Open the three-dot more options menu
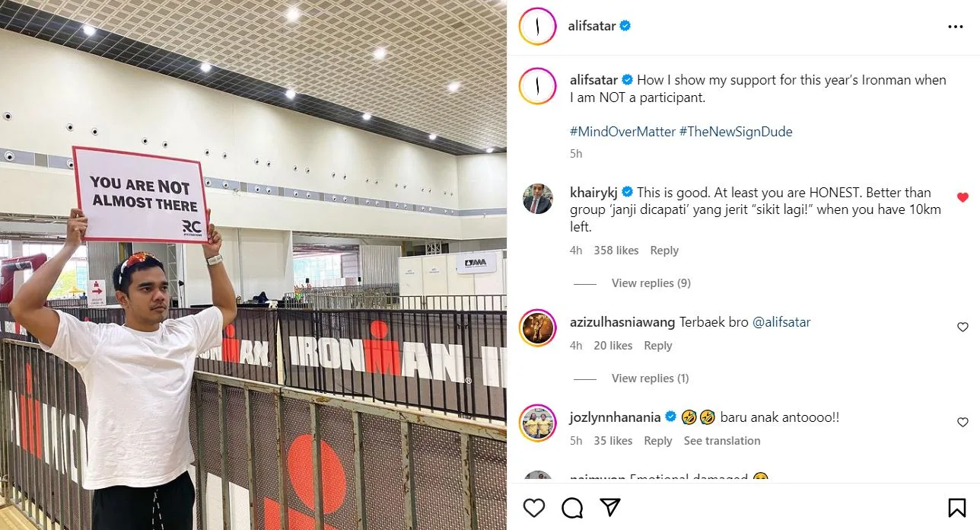980x530 pixels. [956, 27]
